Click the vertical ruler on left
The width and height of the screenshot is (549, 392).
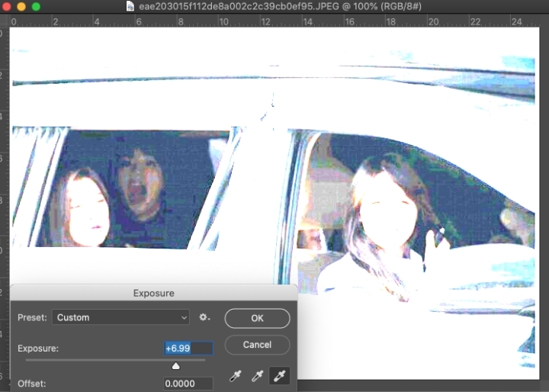pos(5,191)
